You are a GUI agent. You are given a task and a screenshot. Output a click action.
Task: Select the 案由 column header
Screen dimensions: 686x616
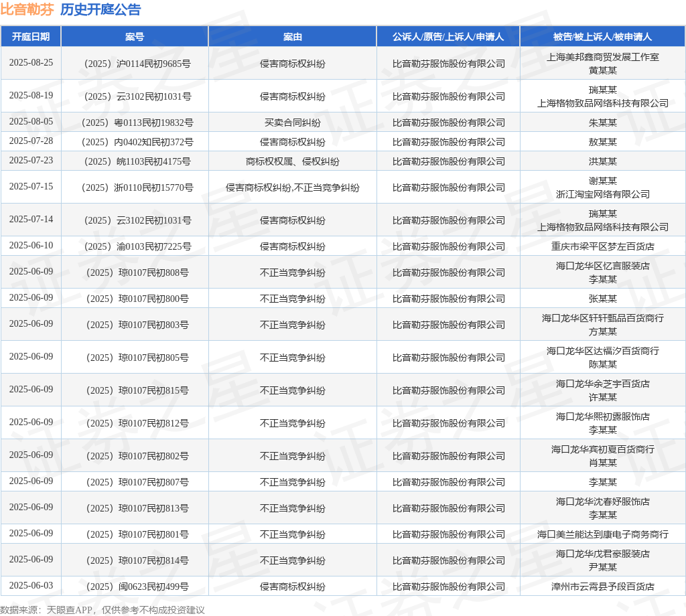[x=292, y=37]
